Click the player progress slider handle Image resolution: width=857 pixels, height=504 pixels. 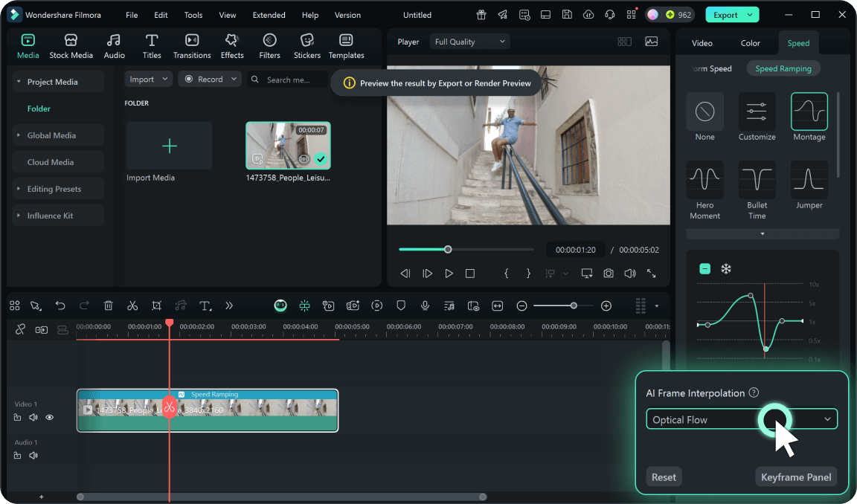(x=448, y=250)
